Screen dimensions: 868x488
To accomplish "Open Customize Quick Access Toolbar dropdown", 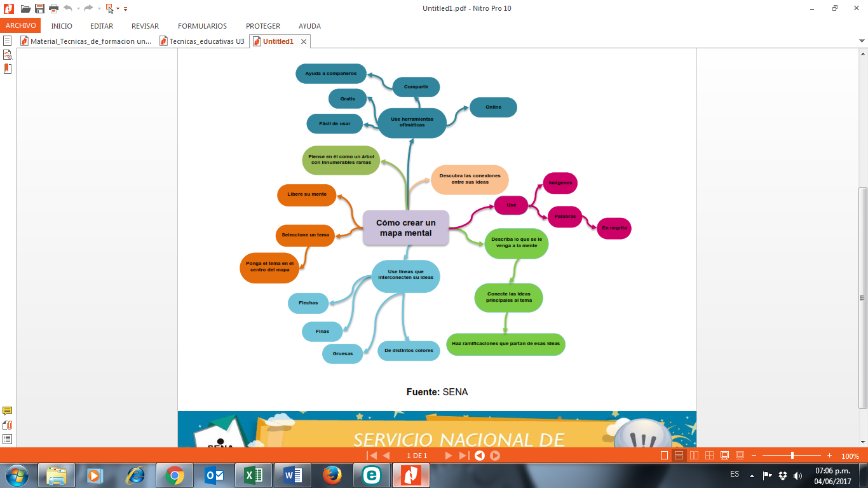I will click(x=125, y=9).
